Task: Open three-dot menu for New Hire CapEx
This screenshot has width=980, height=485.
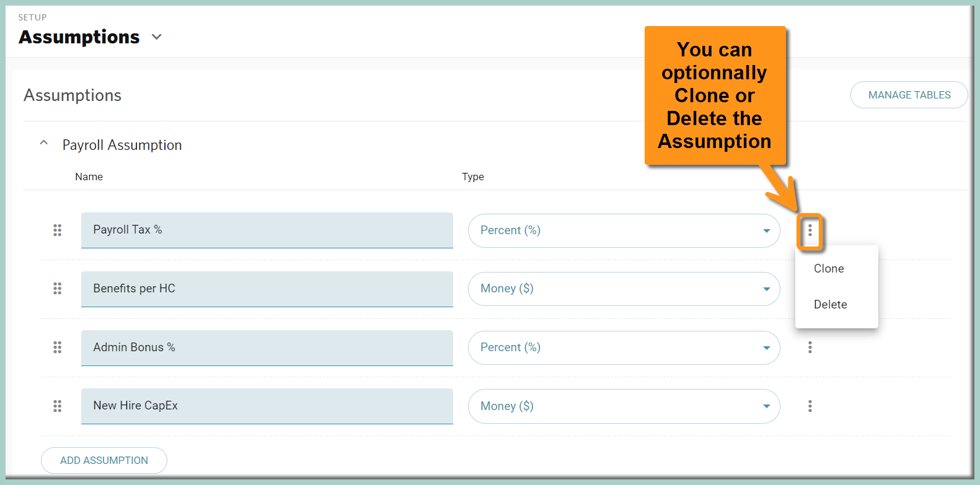Action: click(810, 406)
